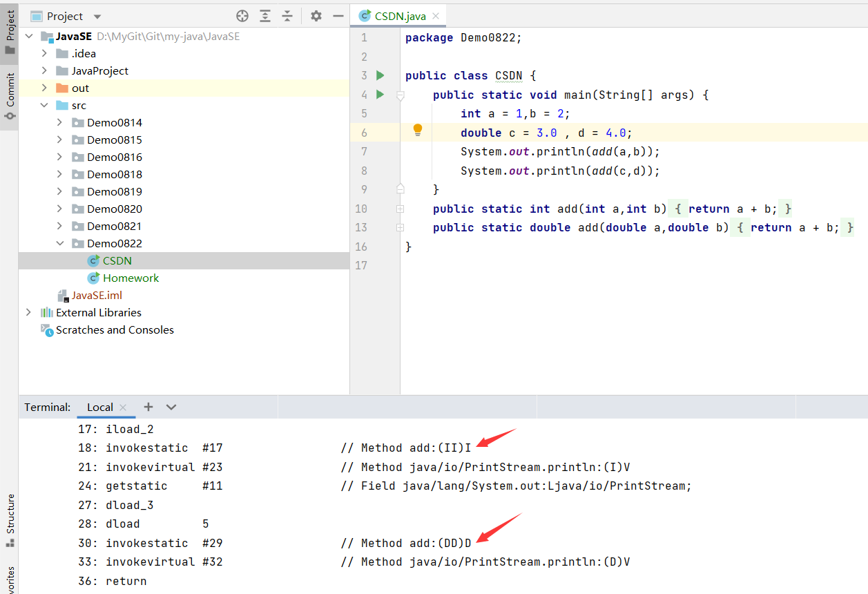
Task: Click '36: return' terminal line
Action: 113,582
